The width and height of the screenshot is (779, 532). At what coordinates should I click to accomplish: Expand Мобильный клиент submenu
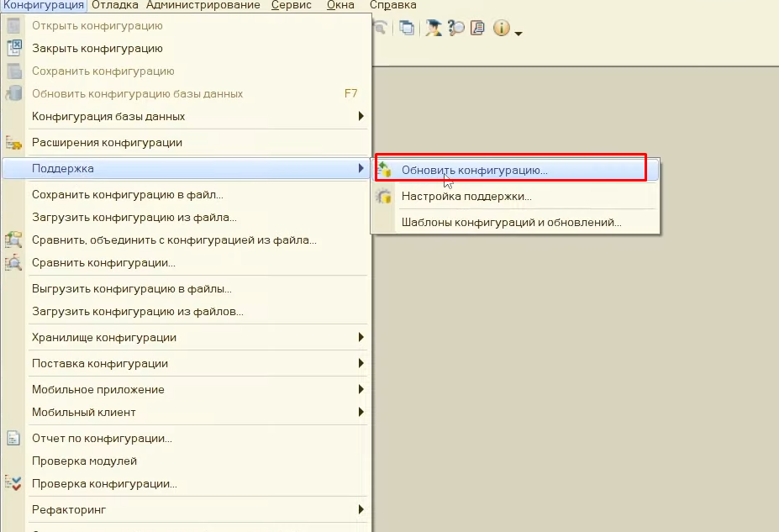point(187,413)
